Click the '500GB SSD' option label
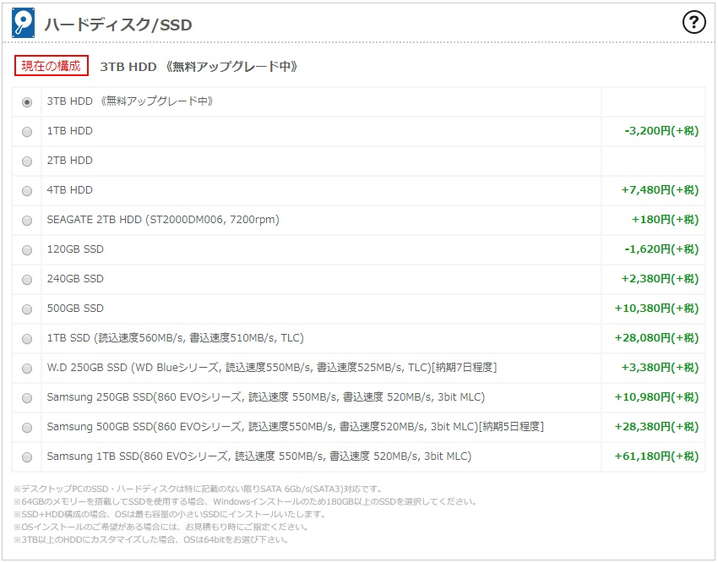 [x=75, y=309]
